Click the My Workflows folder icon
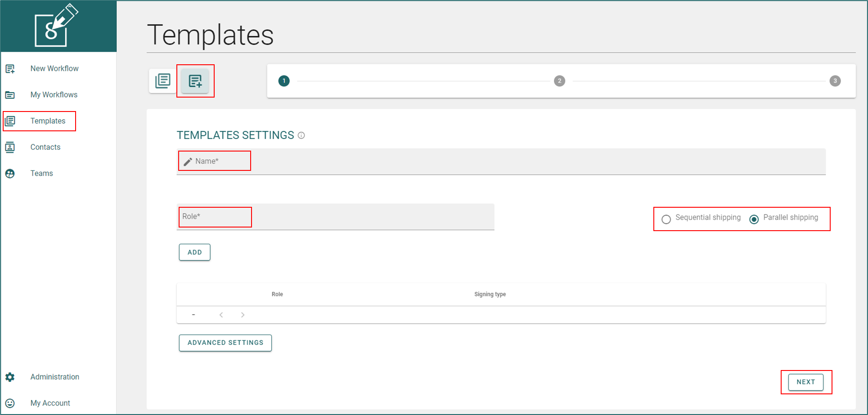Image resolution: width=868 pixels, height=415 pixels. coord(10,95)
